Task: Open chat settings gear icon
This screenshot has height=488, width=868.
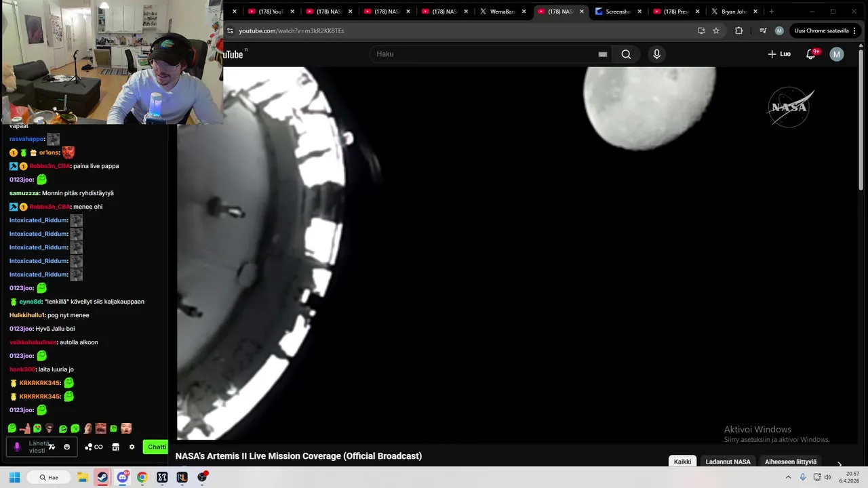Action: tap(132, 447)
